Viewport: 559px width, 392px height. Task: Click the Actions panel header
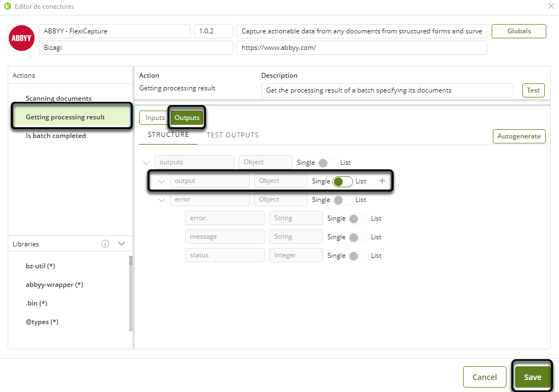click(70, 75)
